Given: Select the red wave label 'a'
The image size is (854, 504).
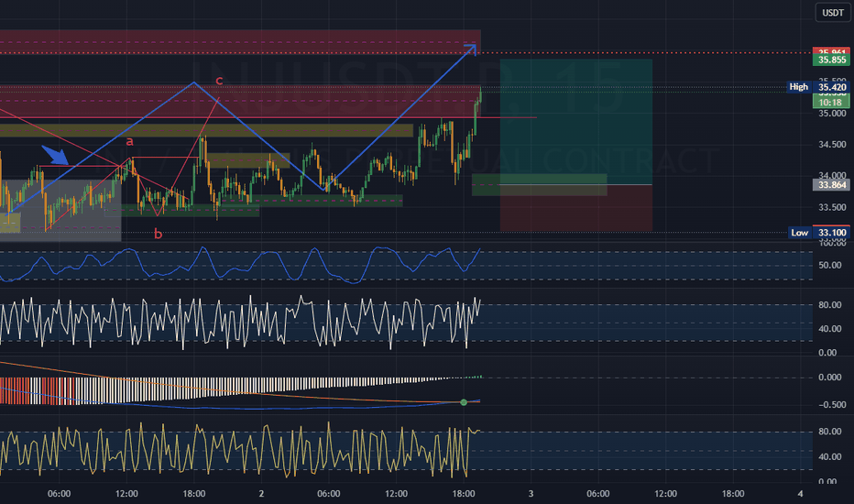Looking at the screenshot, I should pos(129,142).
